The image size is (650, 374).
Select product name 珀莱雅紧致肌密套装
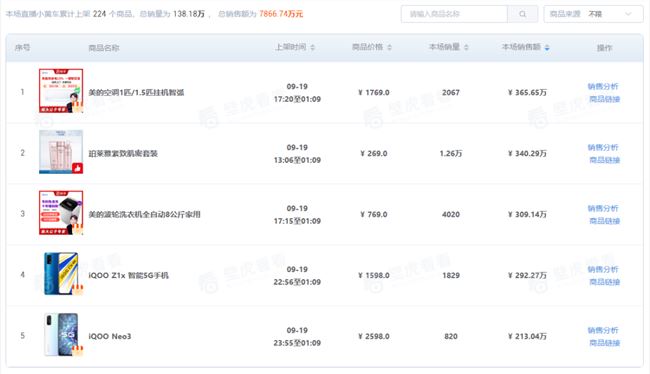pyautogui.click(x=123, y=153)
